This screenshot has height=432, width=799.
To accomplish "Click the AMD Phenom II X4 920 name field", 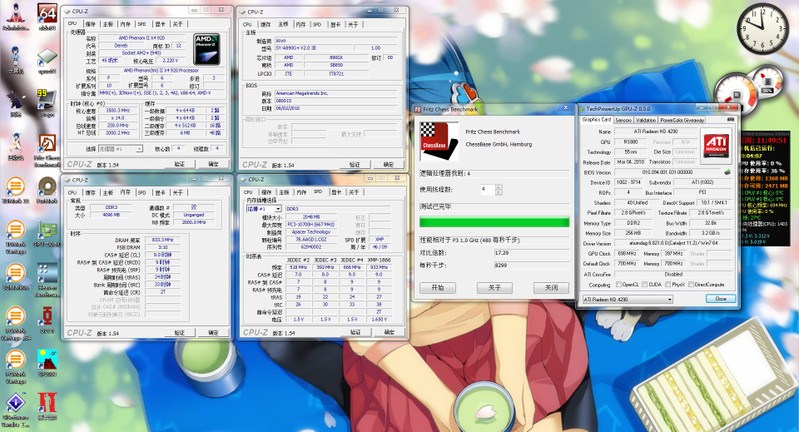I will tap(142, 38).
